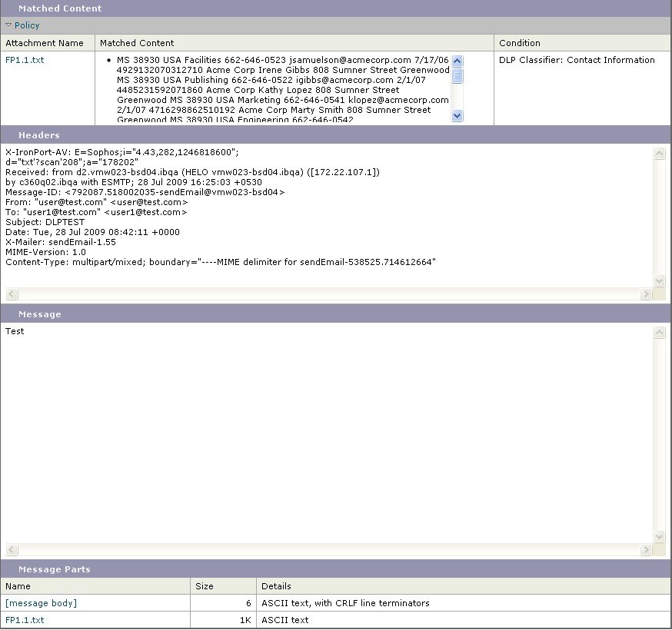Viewport: 672px width, 630px height.
Task: Click the Matched Content scrollbar thumb
Action: coord(457,75)
